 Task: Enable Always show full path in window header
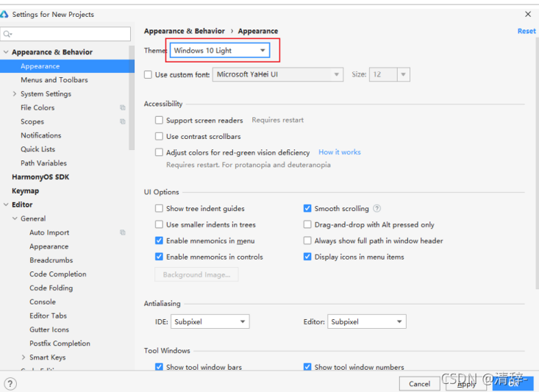tap(307, 240)
